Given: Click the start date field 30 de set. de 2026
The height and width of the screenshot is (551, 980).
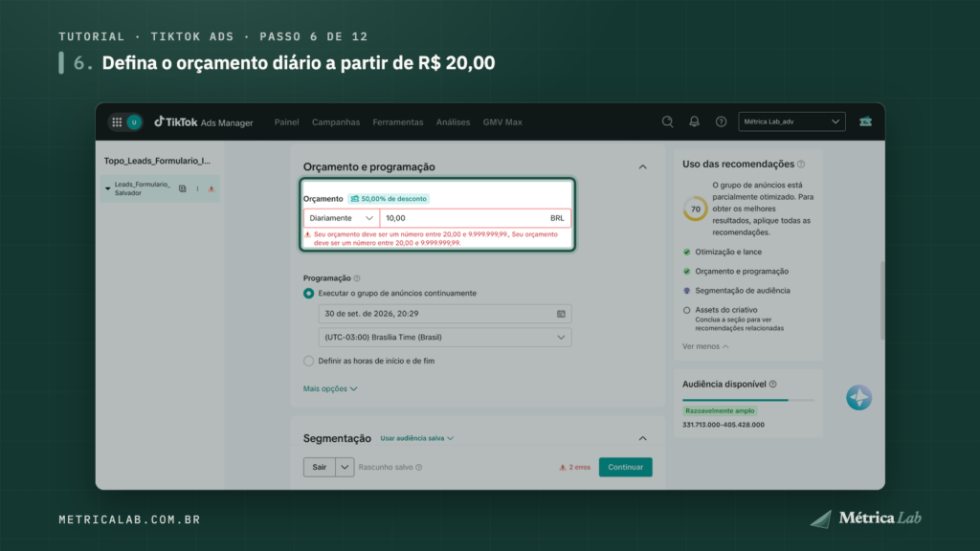Looking at the screenshot, I should 445,314.
